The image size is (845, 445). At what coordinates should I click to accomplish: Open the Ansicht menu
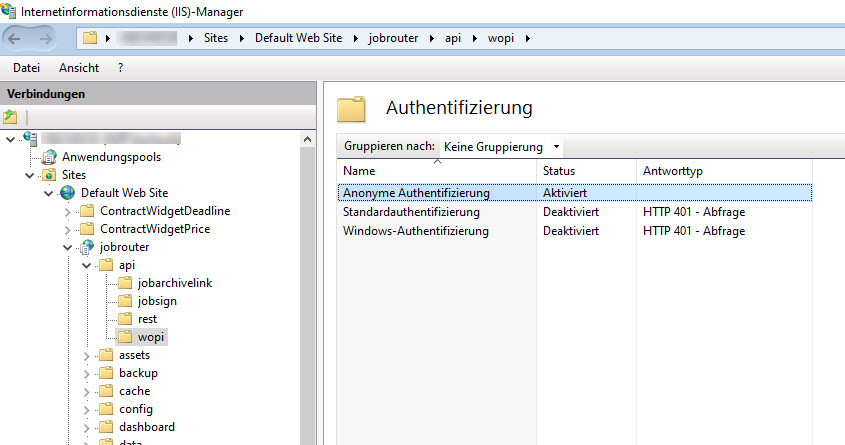[x=79, y=68]
